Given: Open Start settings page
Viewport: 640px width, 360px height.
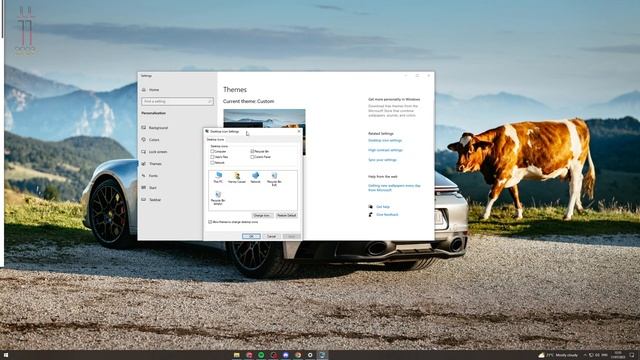Looking at the screenshot, I should pos(153,188).
